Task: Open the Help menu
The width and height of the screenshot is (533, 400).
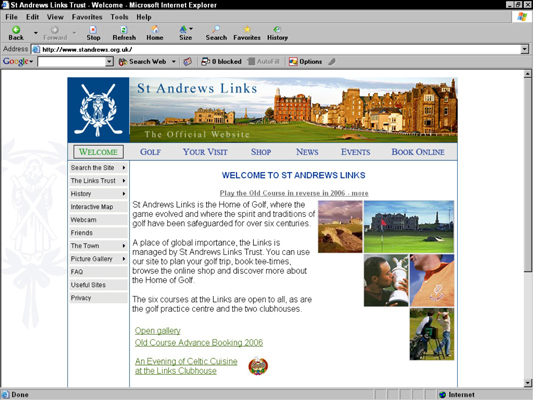Action: point(144,17)
